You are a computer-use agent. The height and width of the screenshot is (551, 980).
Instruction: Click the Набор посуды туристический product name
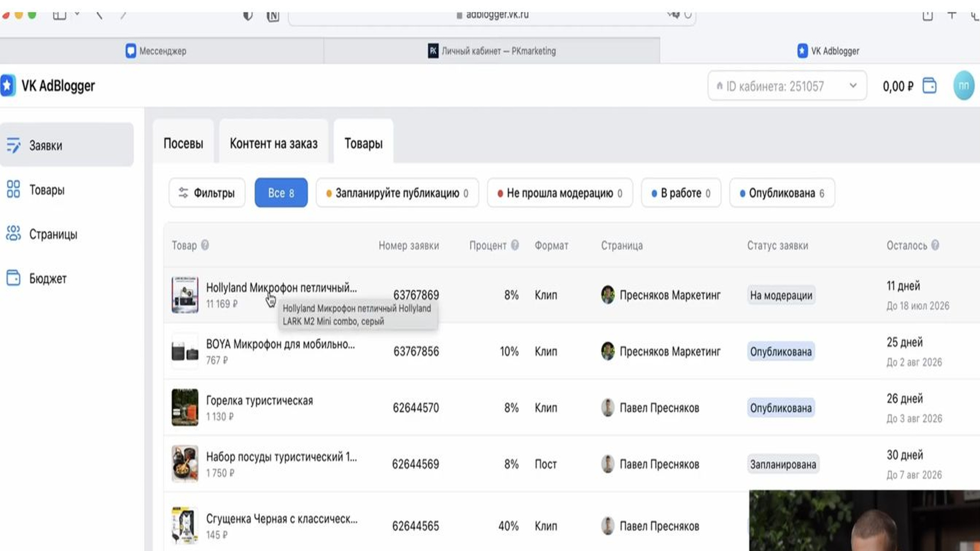pos(281,457)
